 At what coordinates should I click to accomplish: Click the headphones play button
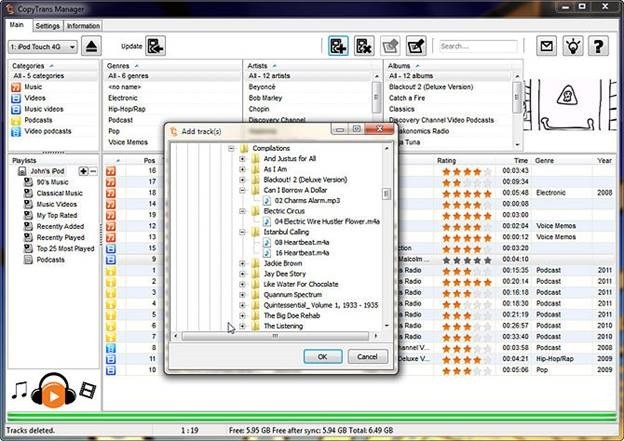(53, 390)
